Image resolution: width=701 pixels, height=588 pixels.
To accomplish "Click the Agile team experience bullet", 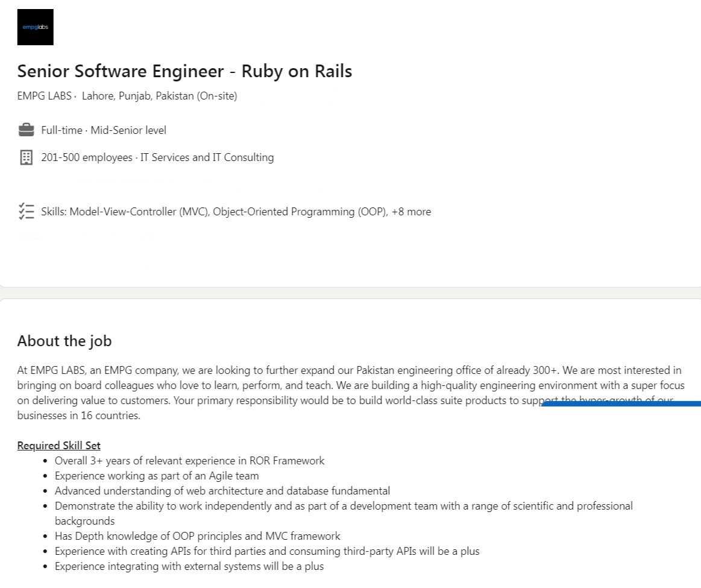I will tap(157, 476).
